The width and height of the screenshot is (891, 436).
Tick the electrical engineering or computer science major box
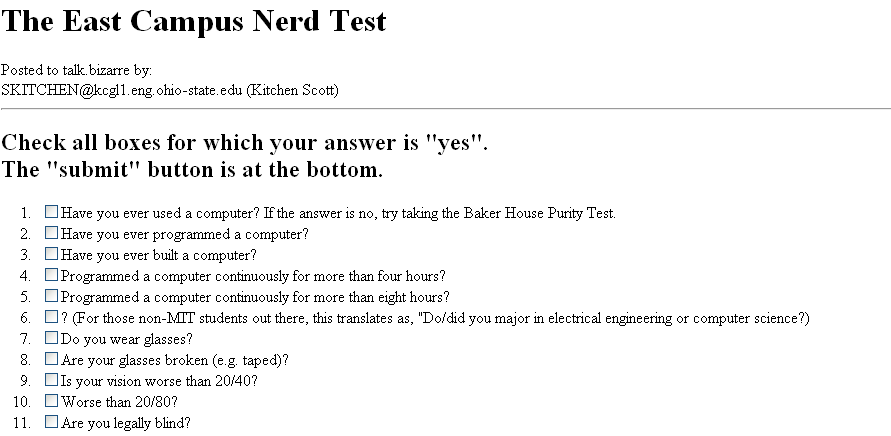tap(52, 317)
